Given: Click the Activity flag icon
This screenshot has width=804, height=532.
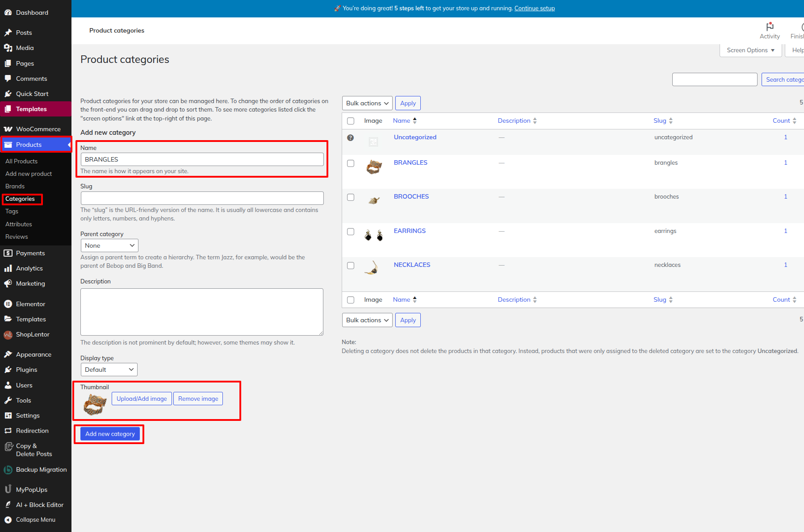Looking at the screenshot, I should (x=770, y=27).
